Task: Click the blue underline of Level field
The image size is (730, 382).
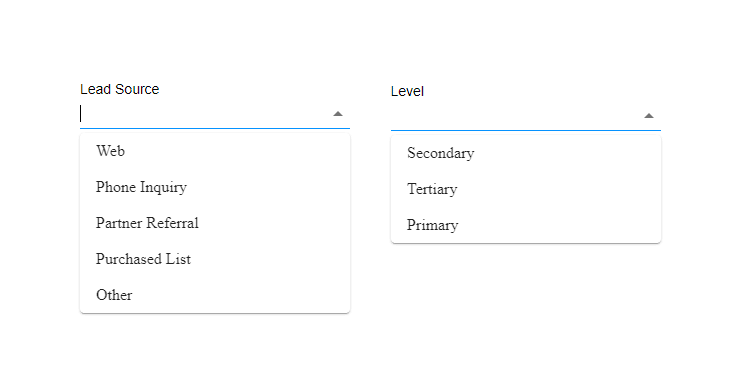Action: pyautogui.click(x=526, y=130)
